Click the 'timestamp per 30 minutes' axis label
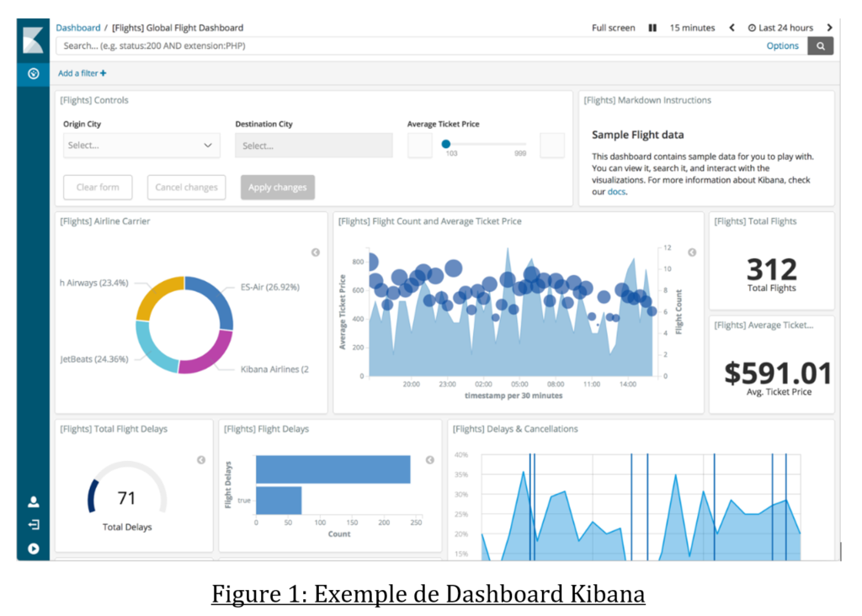 click(513, 396)
